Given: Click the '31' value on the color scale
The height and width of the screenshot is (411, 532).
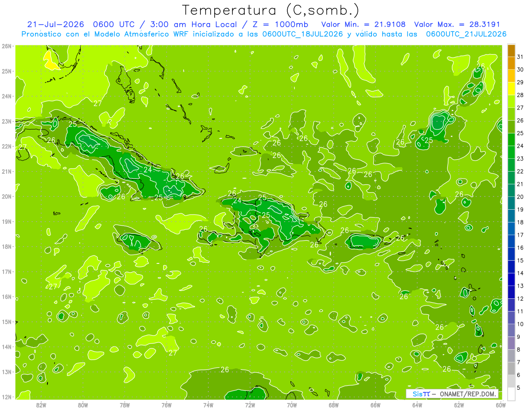Looking at the screenshot, I should pyautogui.click(x=520, y=57).
